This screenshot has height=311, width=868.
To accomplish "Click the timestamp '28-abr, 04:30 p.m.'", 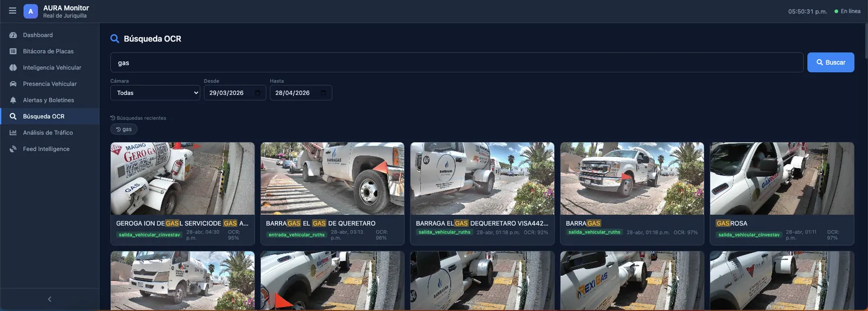I will point(203,235).
